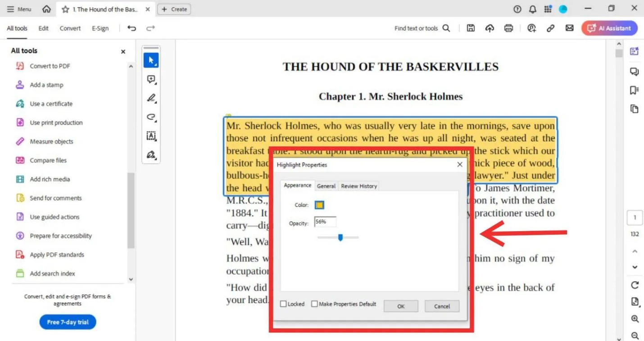Click the Save floppy disk icon

(471, 28)
